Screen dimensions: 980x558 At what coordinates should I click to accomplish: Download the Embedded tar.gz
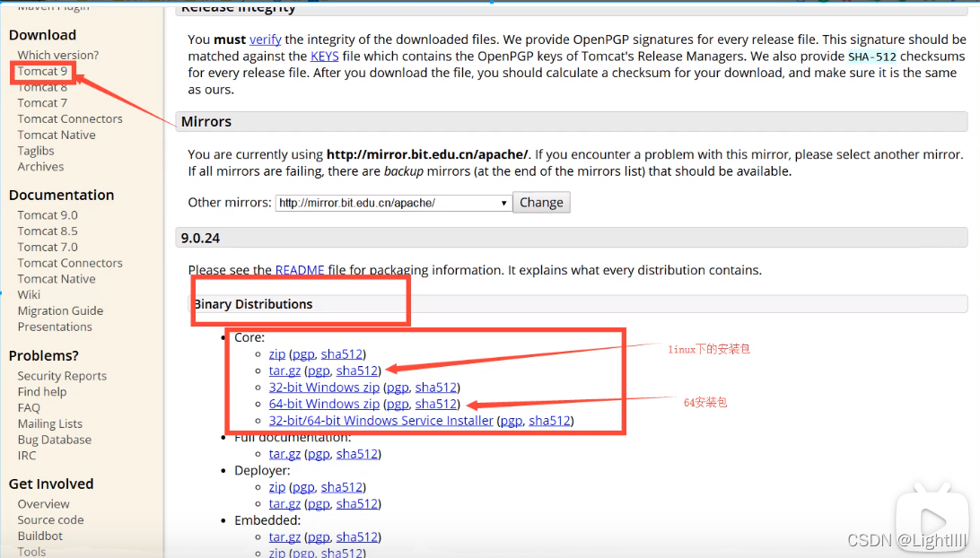coord(284,536)
